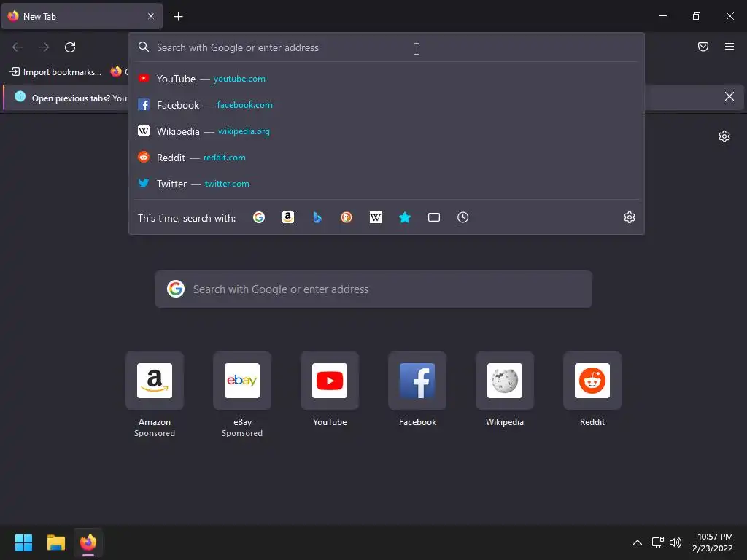The height and width of the screenshot is (560, 747).
Task: Open the taskbar clock and date
Action: tap(712, 542)
